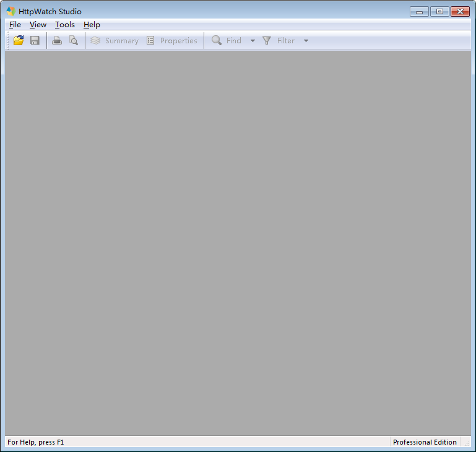Click the Filter funnel icon
This screenshot has height=452, width=476.
coord(267,41)
